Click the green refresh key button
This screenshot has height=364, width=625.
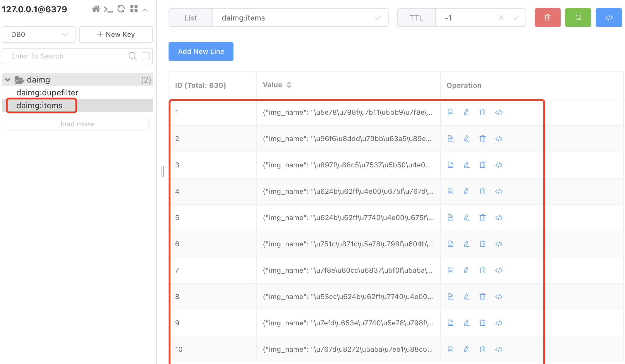tap(578, 18)
